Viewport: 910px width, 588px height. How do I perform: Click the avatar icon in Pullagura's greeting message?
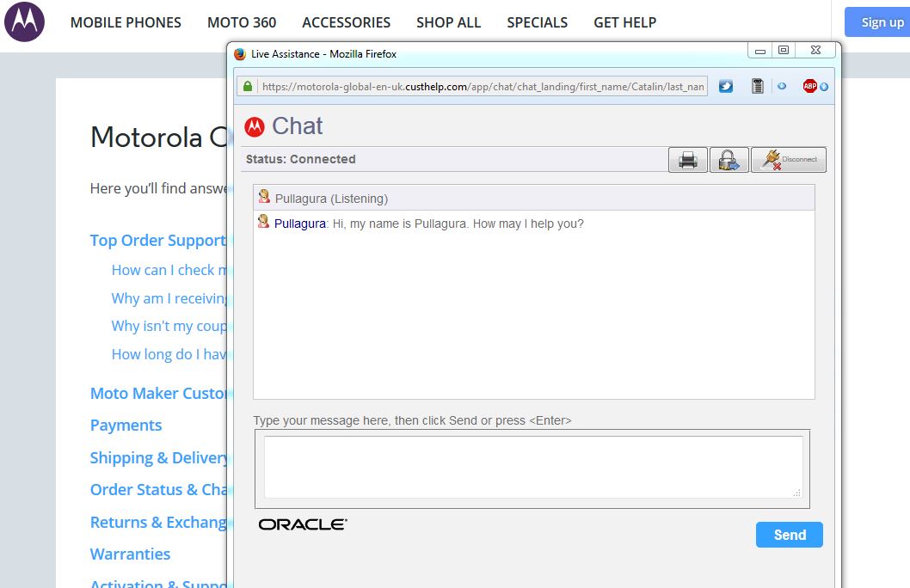tap(263, 222)
